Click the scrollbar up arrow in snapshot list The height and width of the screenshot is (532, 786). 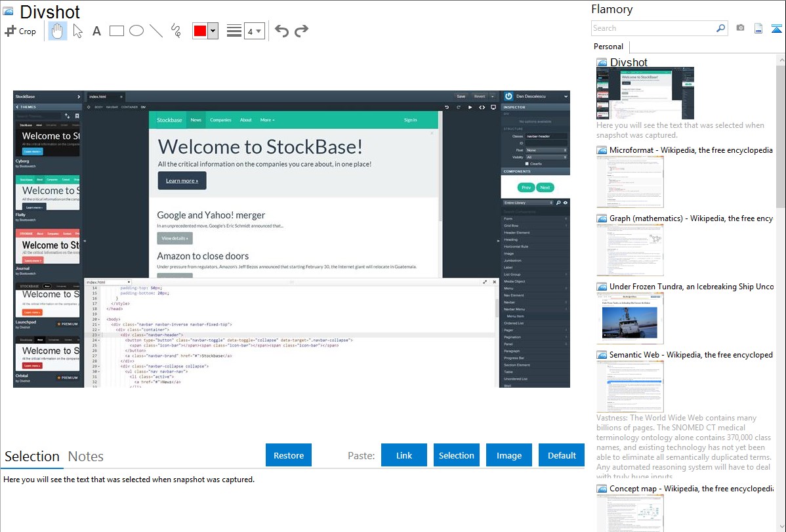pyautogui.click(x=781, y=60)
